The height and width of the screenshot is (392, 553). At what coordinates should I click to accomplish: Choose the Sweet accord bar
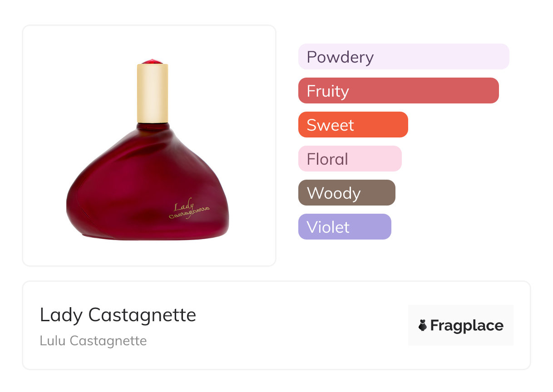point(353,125)
